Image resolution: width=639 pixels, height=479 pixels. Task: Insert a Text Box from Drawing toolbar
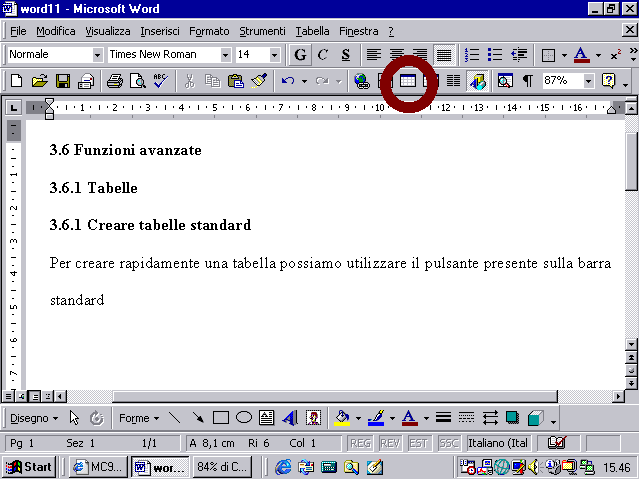[x=266, y=418]
